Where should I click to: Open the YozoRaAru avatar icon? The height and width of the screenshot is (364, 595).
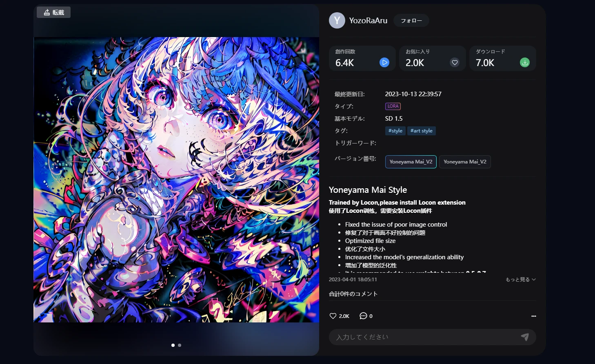pos(337,20)
